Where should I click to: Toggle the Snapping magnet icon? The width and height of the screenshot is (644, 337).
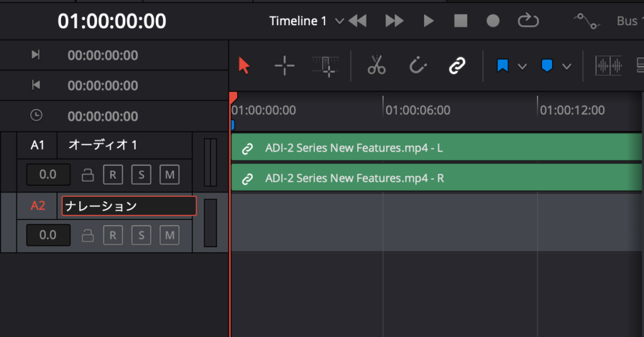(x=418, y=65)
